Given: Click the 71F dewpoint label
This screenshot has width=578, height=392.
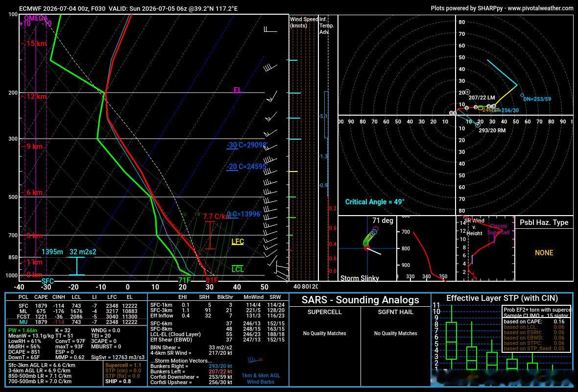Looking at the screenshot, I should (x=184, y=280).
